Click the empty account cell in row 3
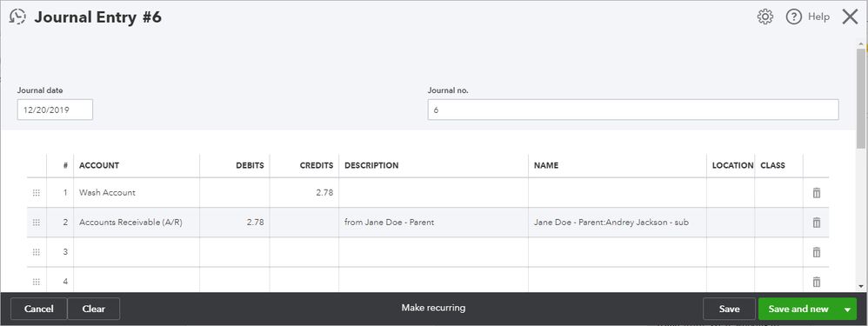The width and height of the screenshot is (868, 326). (x=137, y=252)
